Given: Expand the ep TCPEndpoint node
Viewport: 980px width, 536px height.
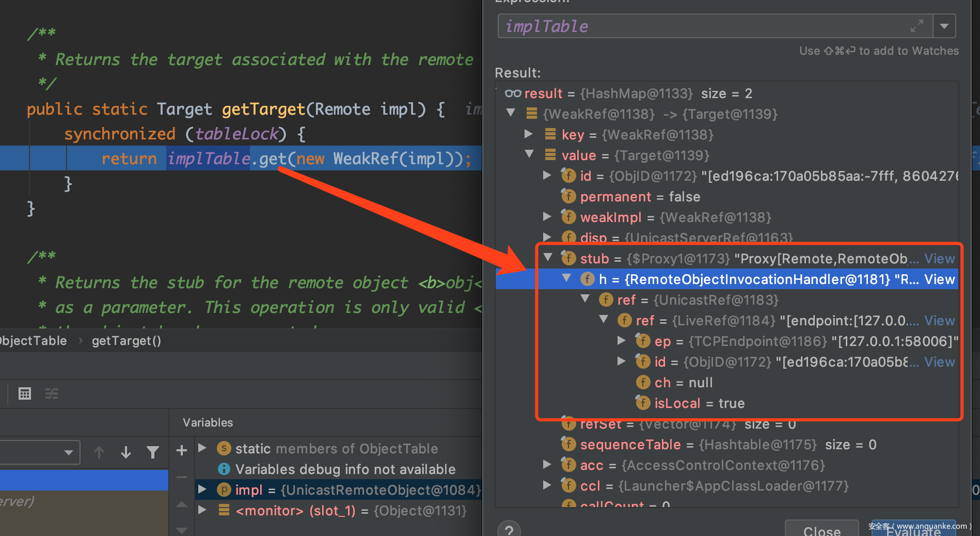Looking at the screenshot, I should 622,340.
